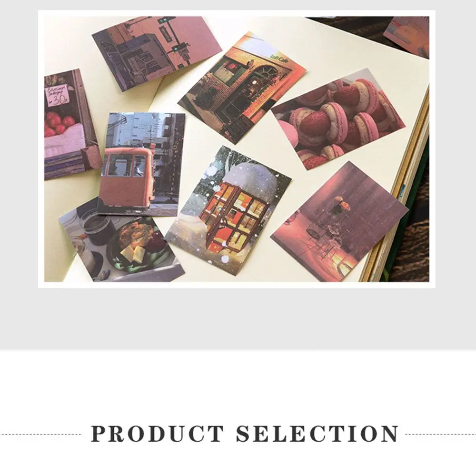Select the food plate photo card
Viewport: 476px width, 476px height.
(x=121, y=243)
